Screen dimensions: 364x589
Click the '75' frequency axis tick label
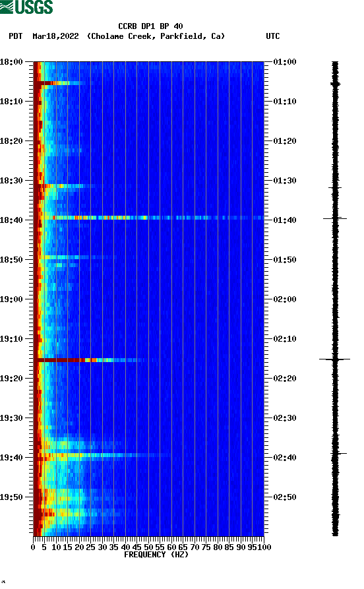206,547
